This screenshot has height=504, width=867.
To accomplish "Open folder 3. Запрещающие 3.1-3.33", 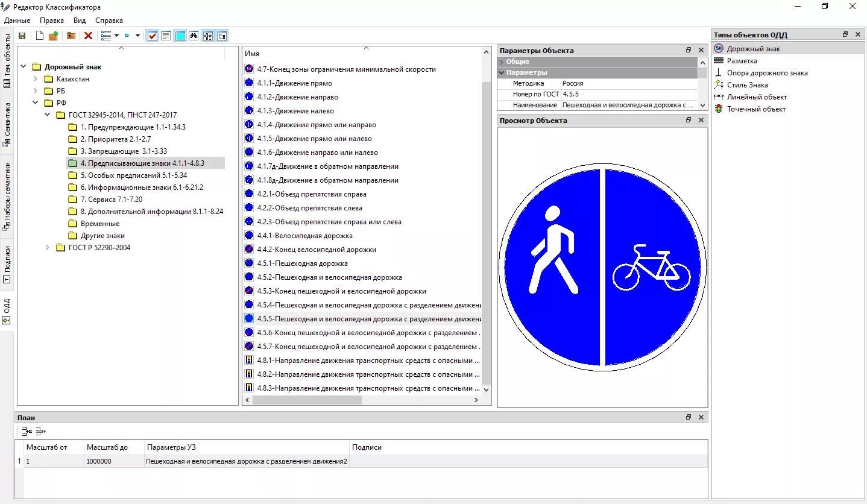I will 124,151.
